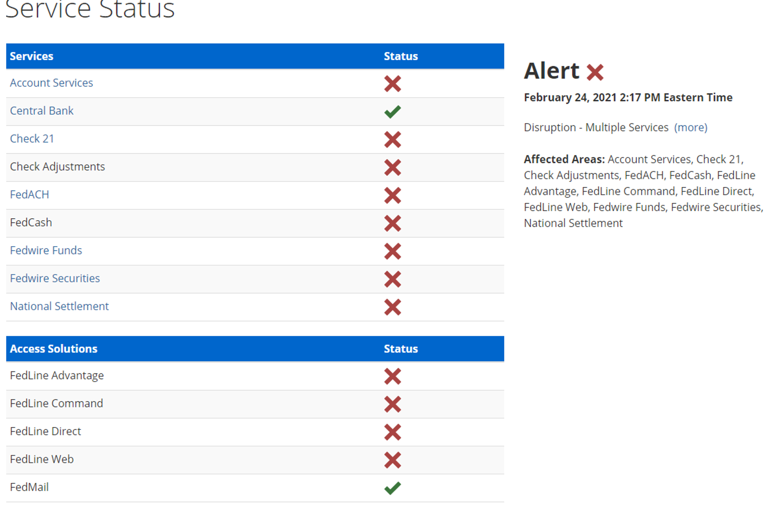Open the National Settlement link

(x=59, y=307)
